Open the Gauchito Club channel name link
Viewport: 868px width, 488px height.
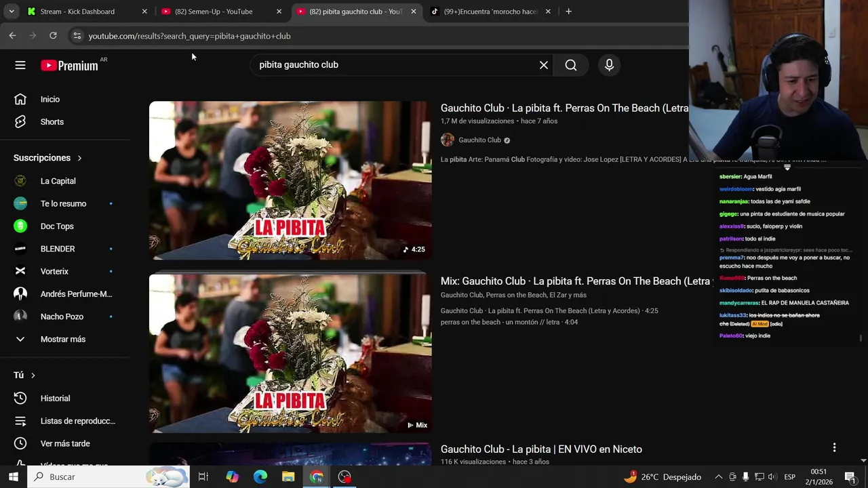point(479,140)
